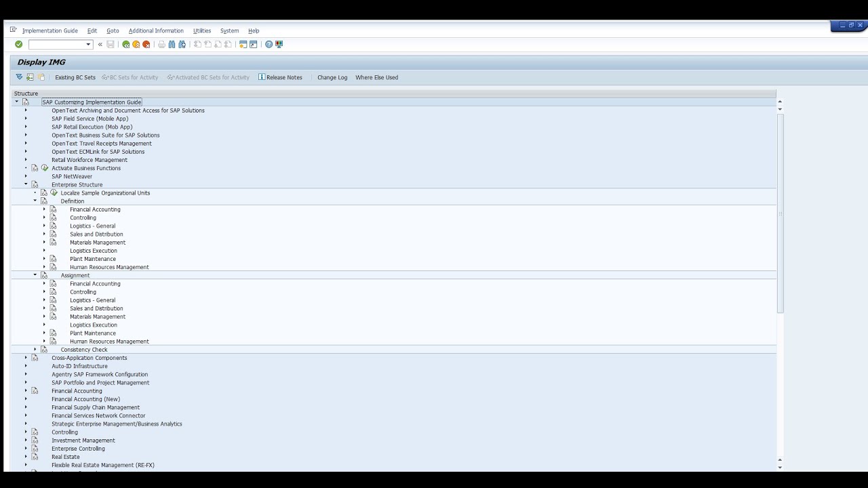Click the documentation icon beside Real Estate
This screenshot has height=488, width=868.
pos(35,457)
